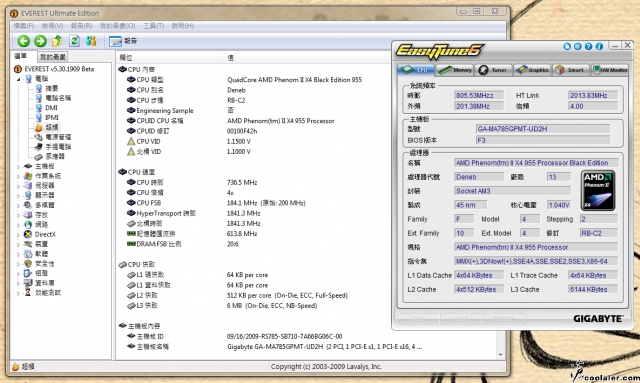This screenshot has height=383, width=640.
Task: Click the 報告 report toolbar button
Action: click(123, 41)
